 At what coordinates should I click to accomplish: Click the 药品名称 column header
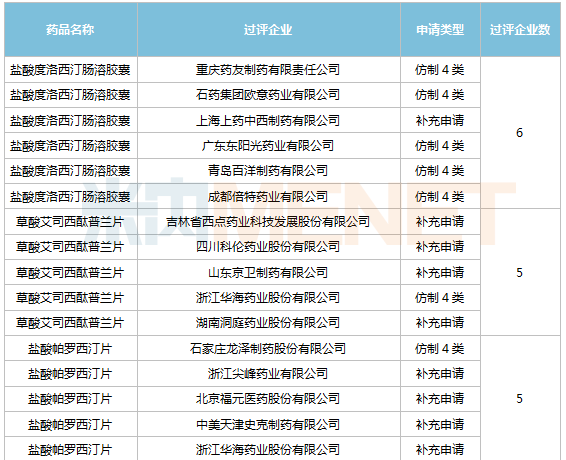[71, 30]
